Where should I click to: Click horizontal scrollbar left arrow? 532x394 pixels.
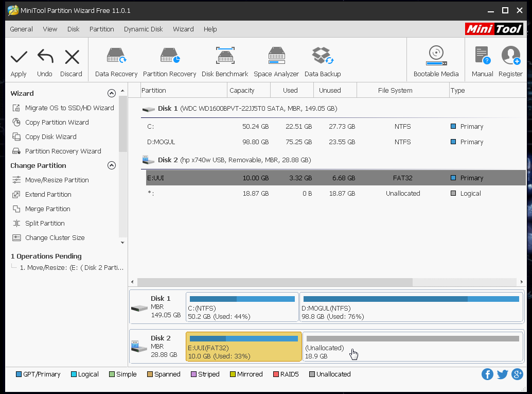pyautogui.click(x=132, y=282)
